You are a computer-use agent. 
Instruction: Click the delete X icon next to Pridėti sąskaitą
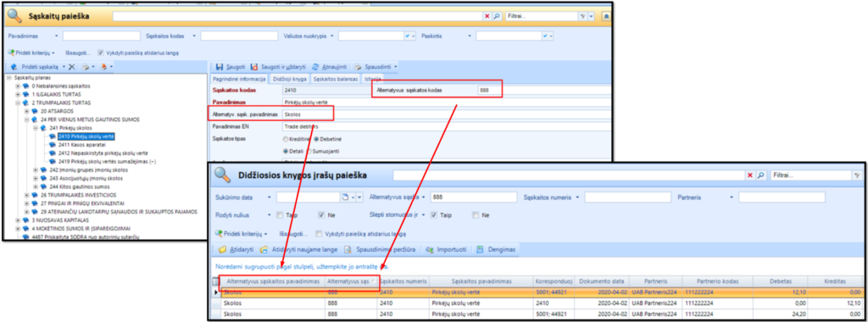[71, 66]
